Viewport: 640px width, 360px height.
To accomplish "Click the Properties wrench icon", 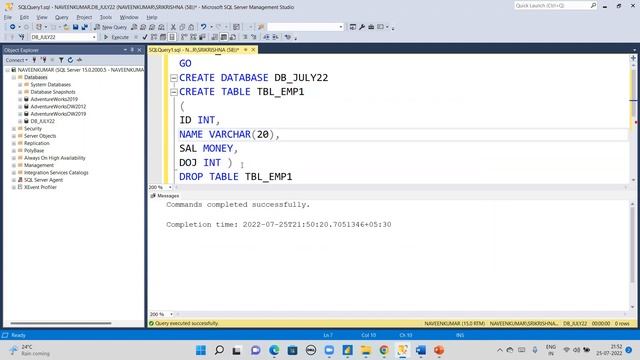I will coord(362,27).
